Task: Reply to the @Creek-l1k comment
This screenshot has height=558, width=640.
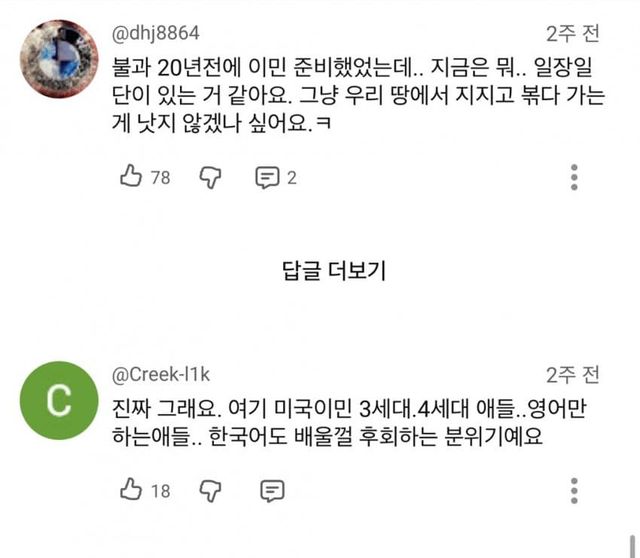Action: 271,490
